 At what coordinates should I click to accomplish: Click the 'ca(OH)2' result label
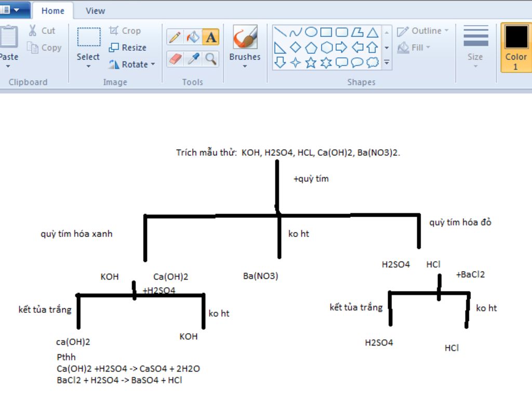click(x=73, y=342)
